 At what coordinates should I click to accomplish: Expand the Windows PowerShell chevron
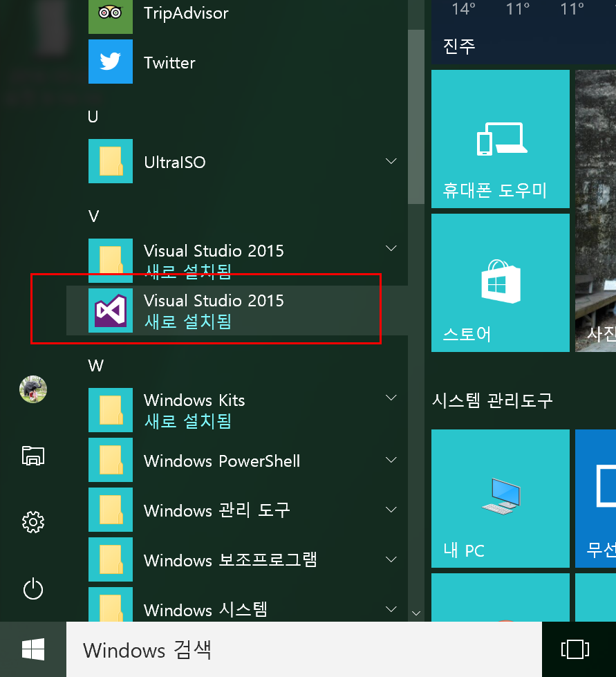point(391,460)
